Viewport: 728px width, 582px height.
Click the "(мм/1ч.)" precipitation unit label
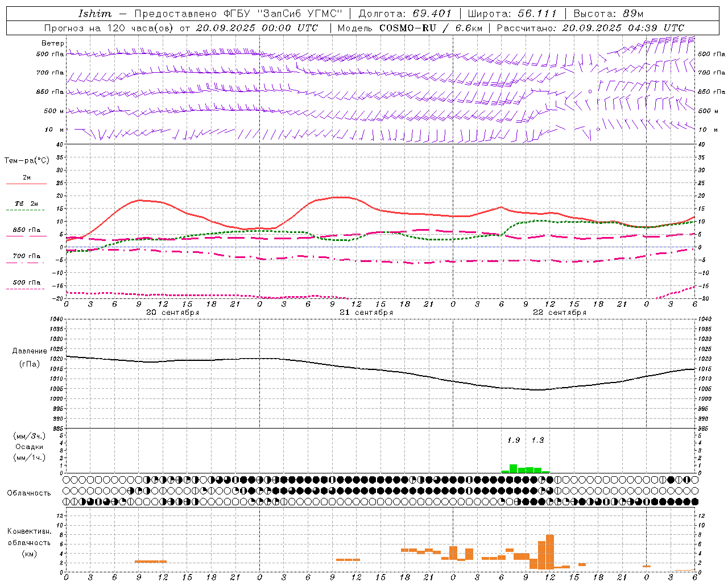30,458
